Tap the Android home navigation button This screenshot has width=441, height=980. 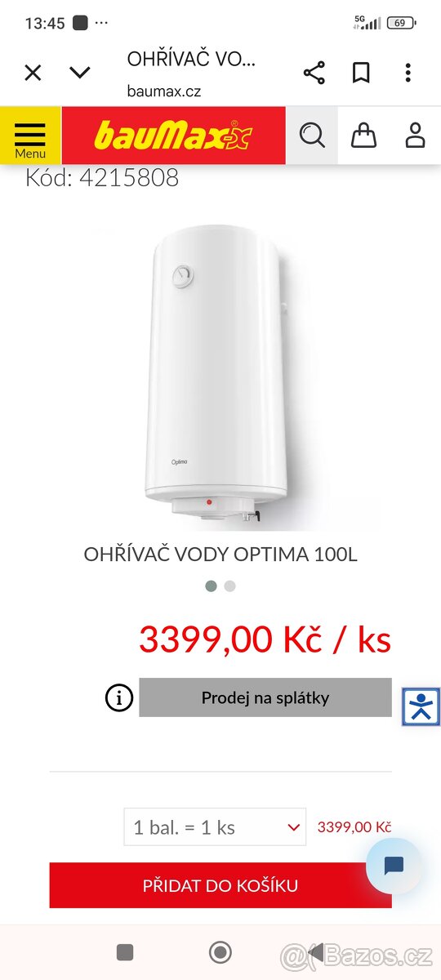(220, 952)
